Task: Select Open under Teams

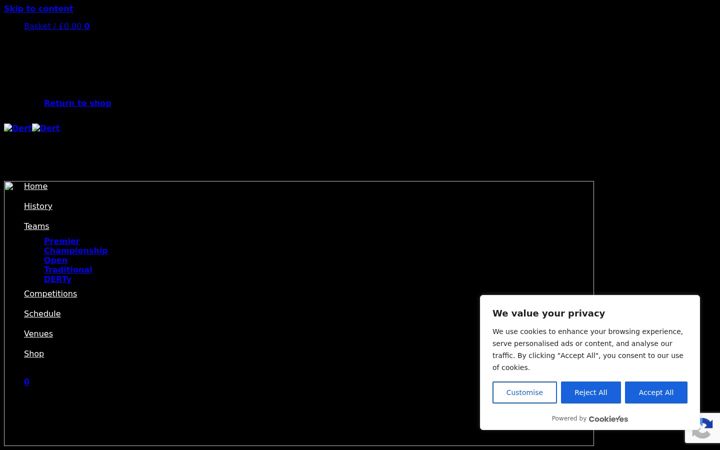Action: (x=56, y=260)
